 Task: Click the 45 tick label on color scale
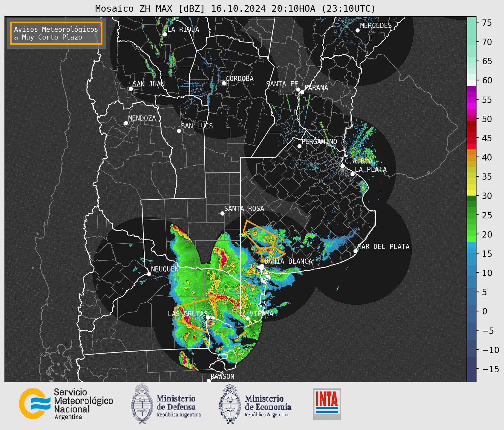click(x=487, y=138)
